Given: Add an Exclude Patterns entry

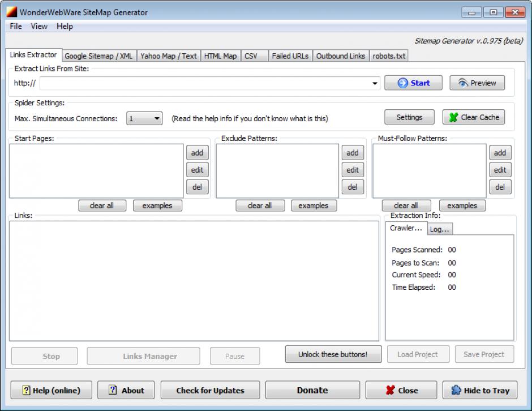Looking at the screenshot, I should click(353, 153).
